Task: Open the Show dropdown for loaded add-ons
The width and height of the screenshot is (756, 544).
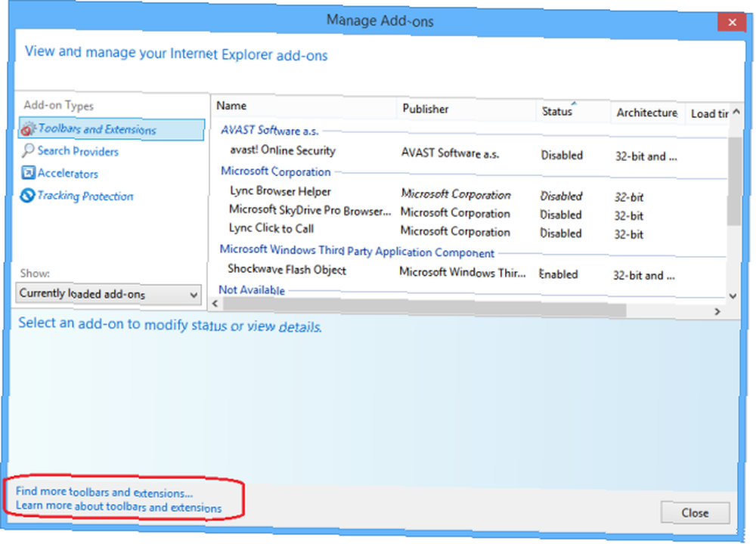Action: pyautogui.click(x=109, y=294)
